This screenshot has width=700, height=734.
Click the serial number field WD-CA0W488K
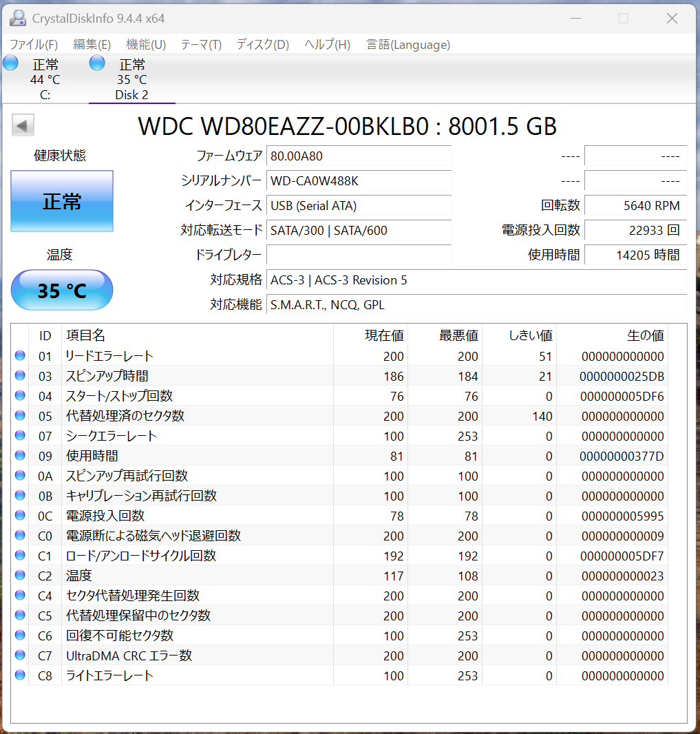pos(359,180)
